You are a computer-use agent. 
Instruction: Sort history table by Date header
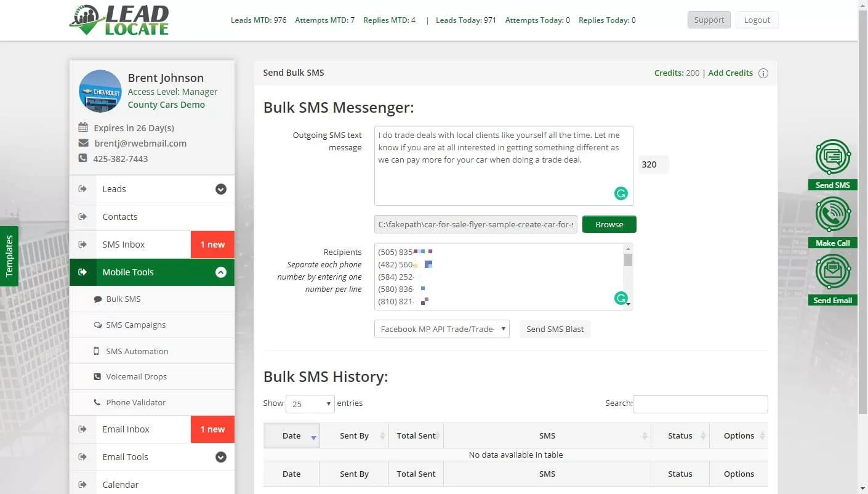tap(292, 435)
